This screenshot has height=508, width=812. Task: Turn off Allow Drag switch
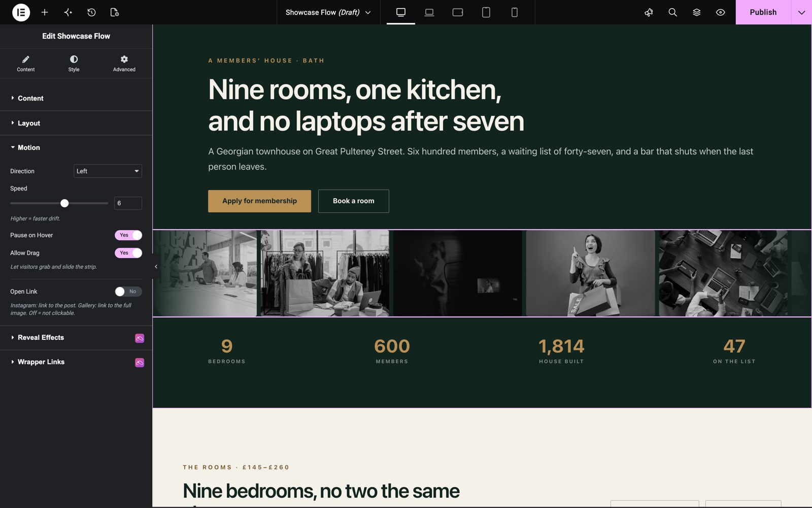[x=128, y=253]
